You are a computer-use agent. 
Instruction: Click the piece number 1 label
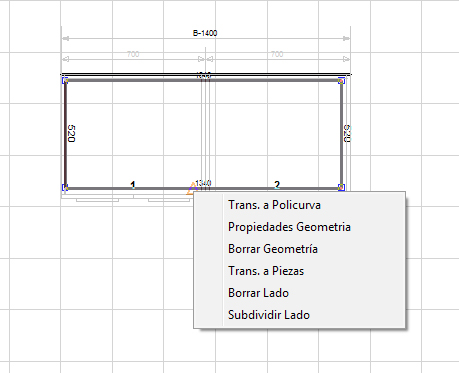pos(133,185)
